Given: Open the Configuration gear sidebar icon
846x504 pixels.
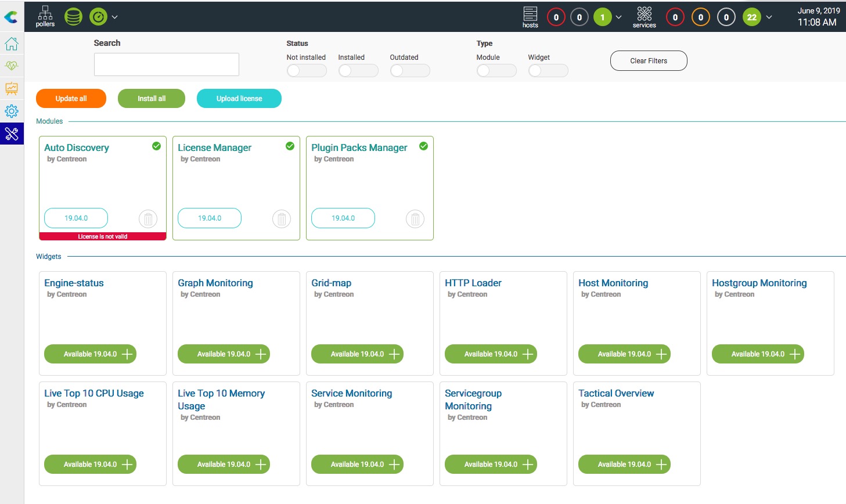Looking at the screenshot, I should pyautogui.click(x=12, y=111).
